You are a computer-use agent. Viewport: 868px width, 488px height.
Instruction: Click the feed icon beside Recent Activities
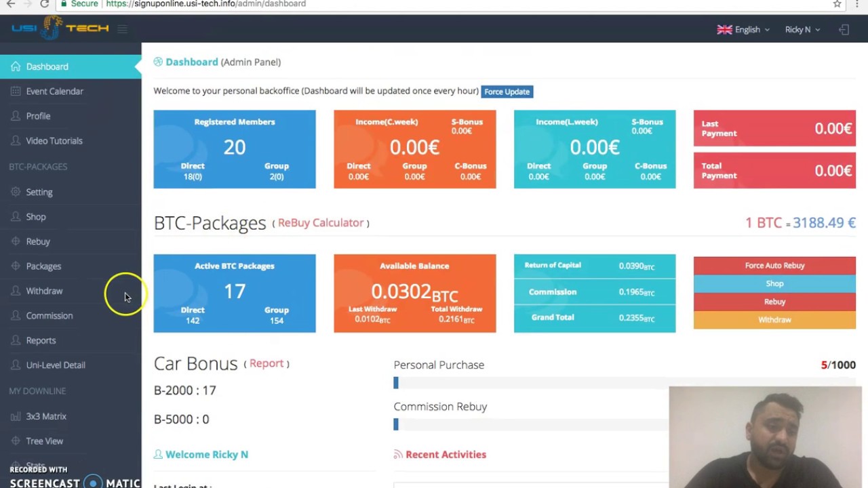point(398,455)
